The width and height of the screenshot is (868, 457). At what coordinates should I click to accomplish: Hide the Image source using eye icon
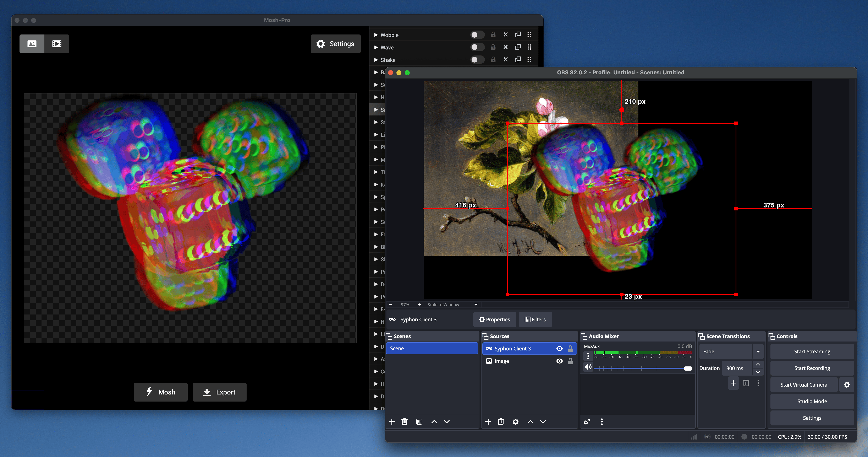tap(559, 361)
